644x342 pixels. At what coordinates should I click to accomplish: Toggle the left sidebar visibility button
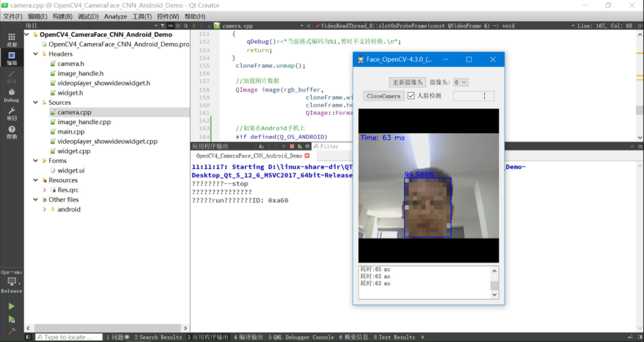pyautogui.click(x=28, y=337)
